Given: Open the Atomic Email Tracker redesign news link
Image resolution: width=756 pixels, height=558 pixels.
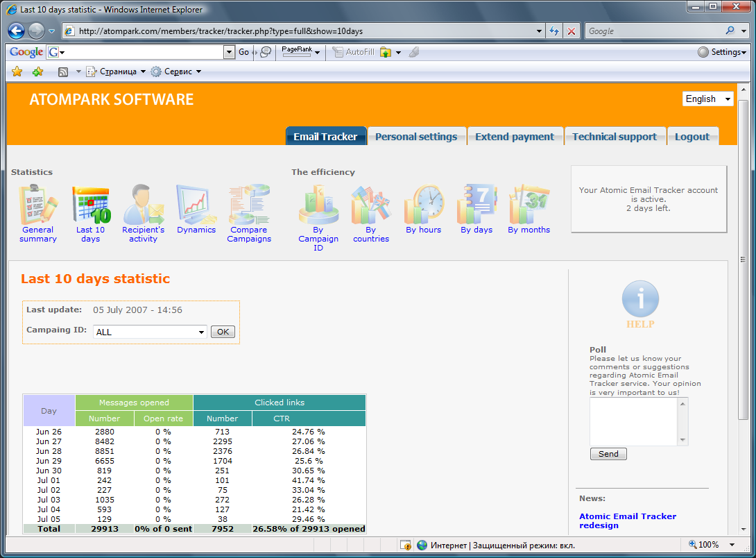Looking at the screenshot, I should (628, 521).
